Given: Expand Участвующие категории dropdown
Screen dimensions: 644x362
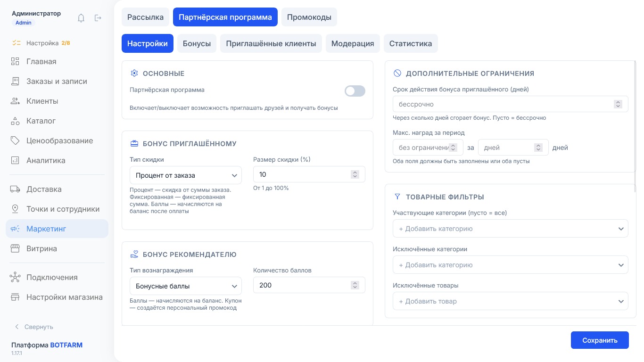Looking at the screenshot, I should [511, 228].
